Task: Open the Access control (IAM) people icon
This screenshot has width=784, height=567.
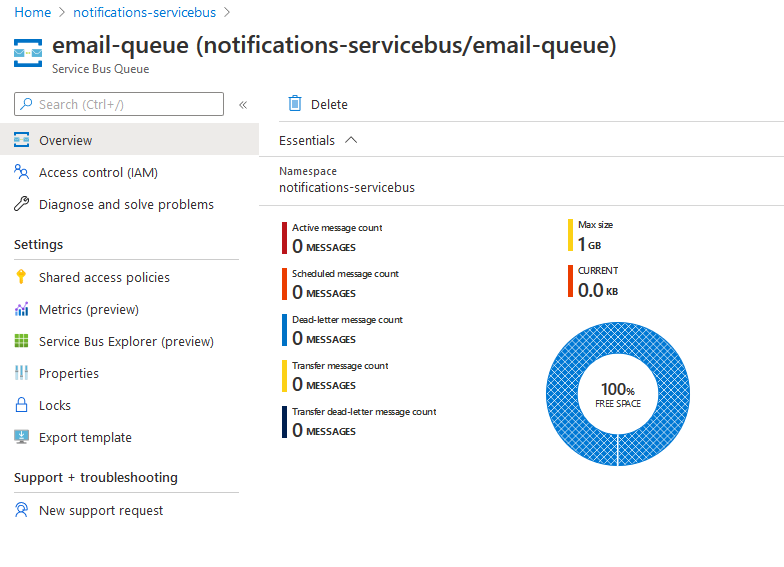Action: 21,172
